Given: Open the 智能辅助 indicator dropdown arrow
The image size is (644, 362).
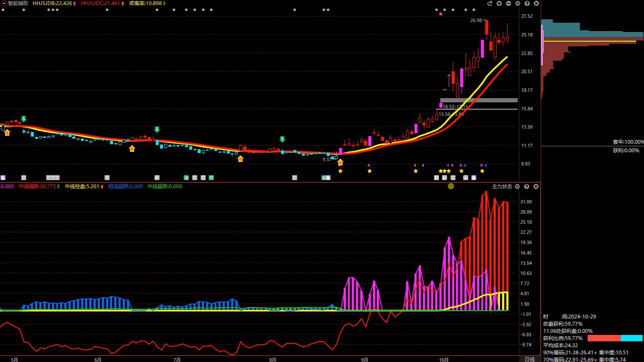Looking at the screenshot, I should [4, 3].
